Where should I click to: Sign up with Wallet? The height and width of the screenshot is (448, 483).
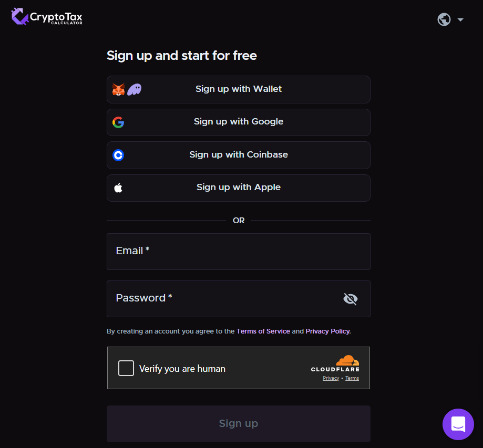click(x=239, y=89)
